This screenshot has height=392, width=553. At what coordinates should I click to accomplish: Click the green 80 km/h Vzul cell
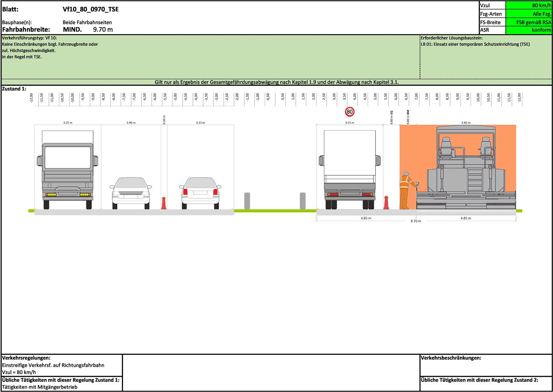pyautogui.click(x=529, y=5)
